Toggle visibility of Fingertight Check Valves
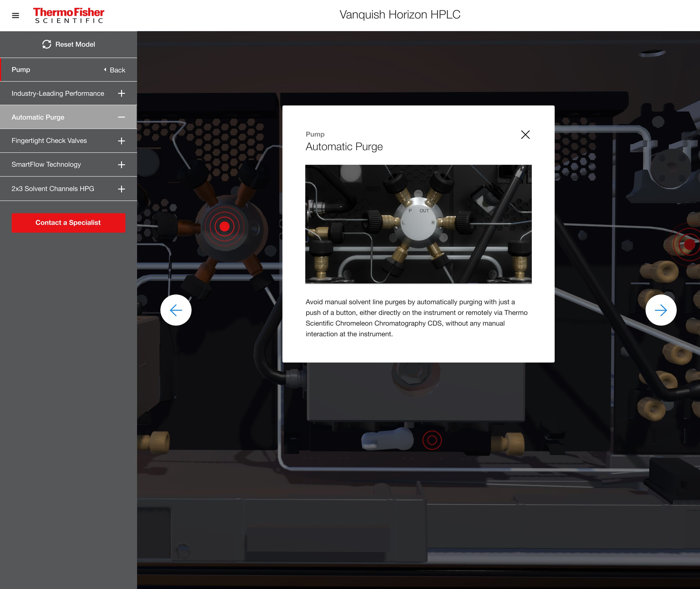The height and width of the screenshot is (589, 700). coord(122,140)
